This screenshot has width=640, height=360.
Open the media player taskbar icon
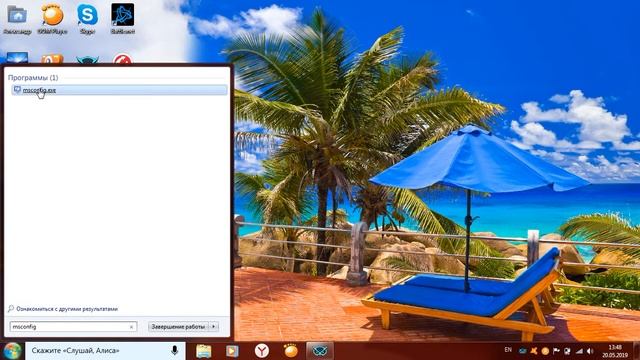(232, 351)
